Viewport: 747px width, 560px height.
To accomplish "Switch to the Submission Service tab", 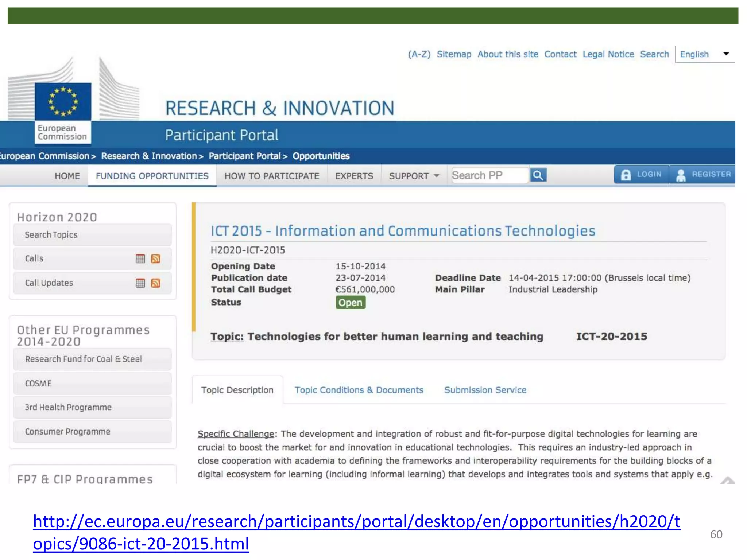I will click(x=485, y=390).
